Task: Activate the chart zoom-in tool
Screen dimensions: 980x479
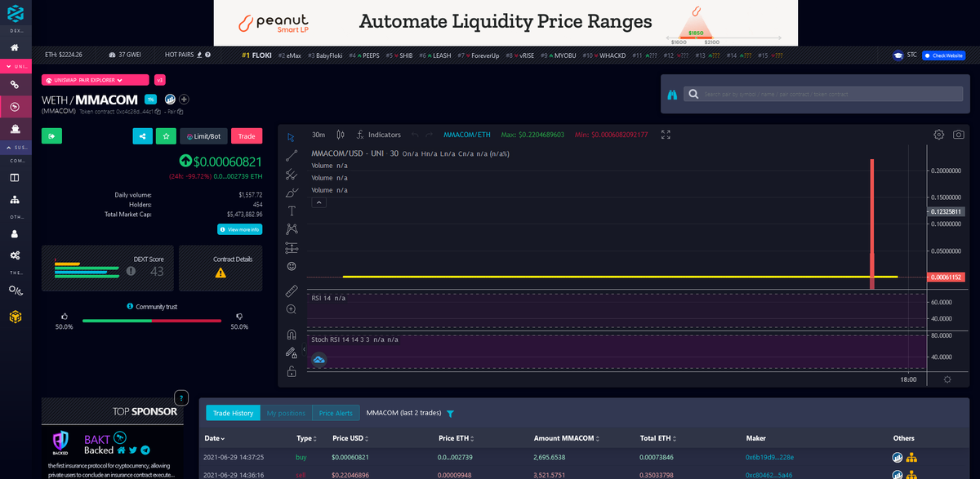Action: tap(292, 309)
